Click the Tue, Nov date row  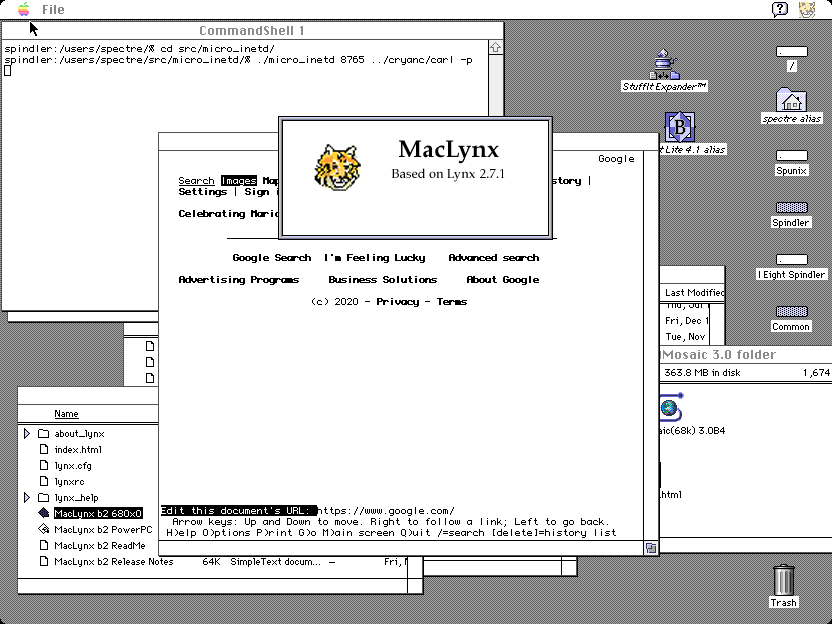(685, 336)
